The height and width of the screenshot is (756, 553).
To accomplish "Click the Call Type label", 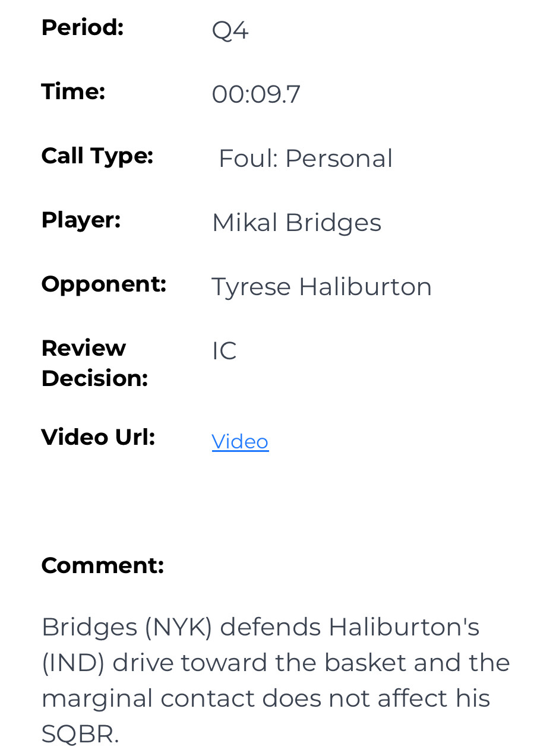I will pyautogui.click(x=97, y=156).
